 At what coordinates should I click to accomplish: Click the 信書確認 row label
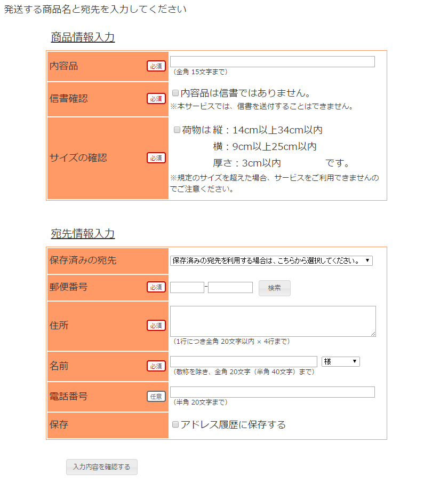coord(69,99)
